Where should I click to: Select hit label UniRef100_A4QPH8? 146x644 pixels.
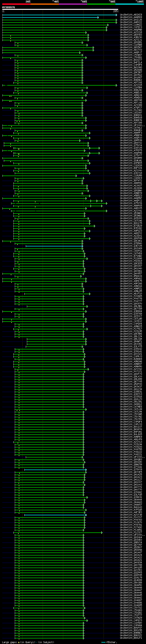pos(131,153)
